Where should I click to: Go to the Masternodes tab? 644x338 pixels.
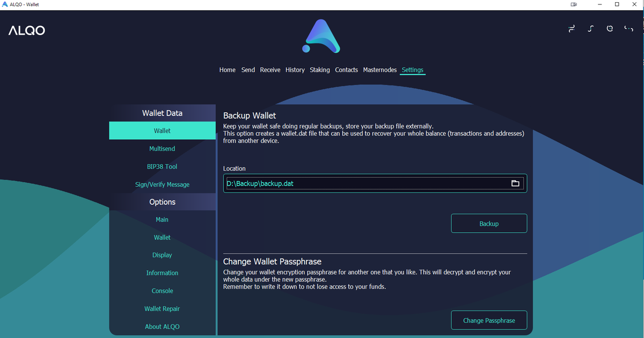(380, 70)
